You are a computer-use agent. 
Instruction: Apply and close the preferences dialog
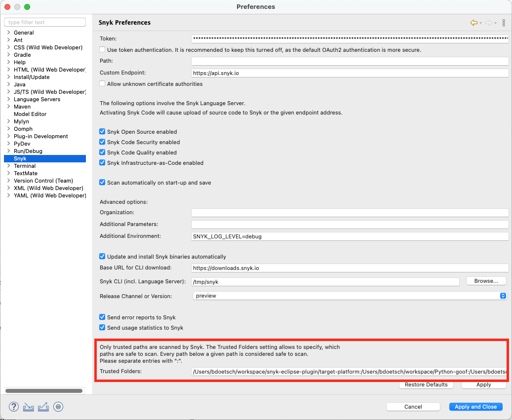pos(475,406)
